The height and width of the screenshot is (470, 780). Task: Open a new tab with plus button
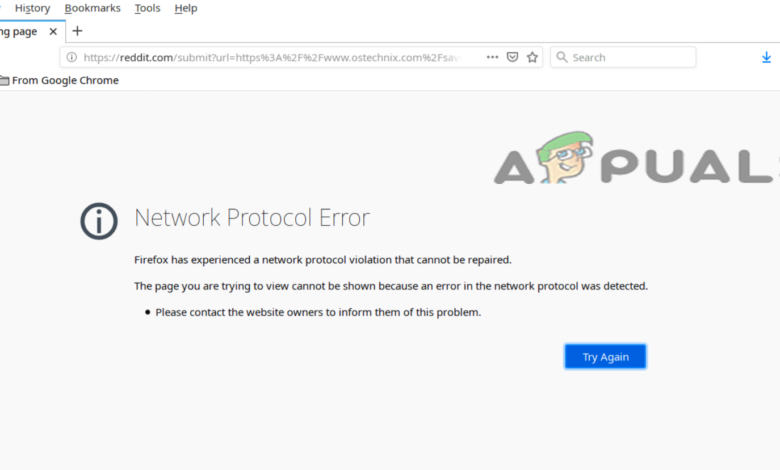pyautogui.click(x=77, y=31)
